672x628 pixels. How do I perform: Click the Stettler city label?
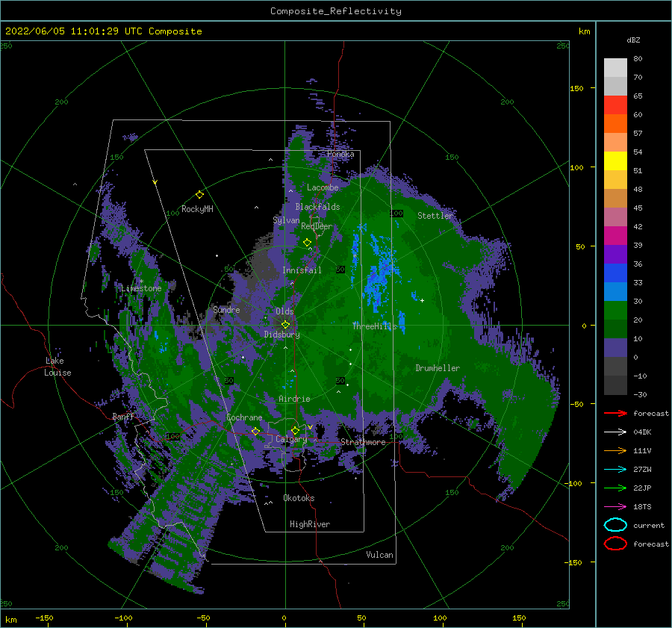(435, 216)
